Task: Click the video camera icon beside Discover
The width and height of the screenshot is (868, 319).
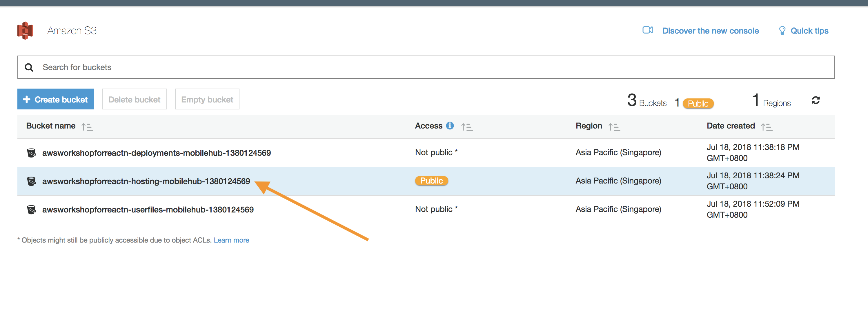Action: click(x=647, y=30)
